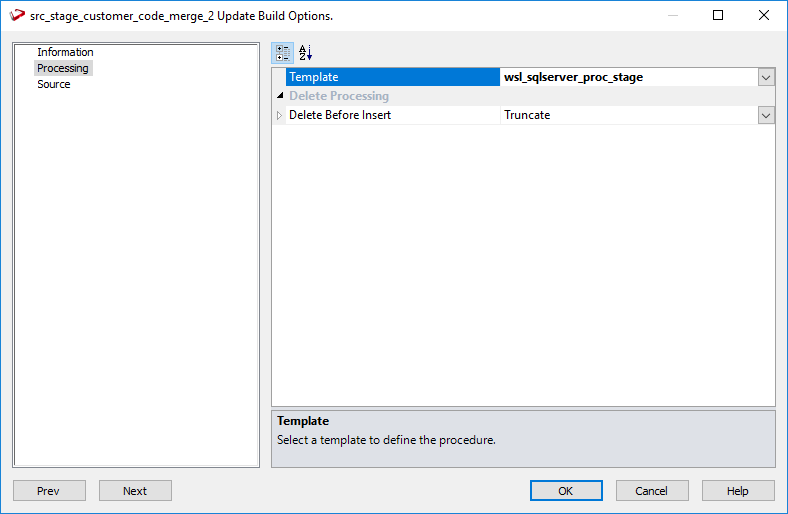Click the Cancel button
This screenshot has height=514, width=788.
[652, 491]
